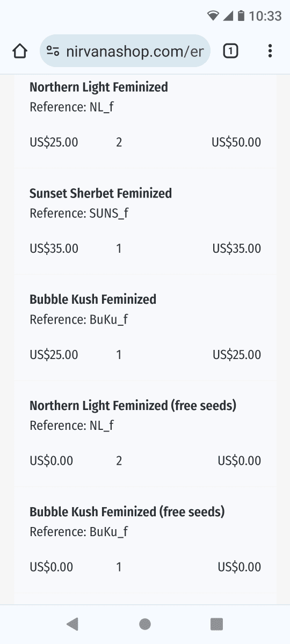Tap the Android home circle button
Screen dimensions: 290x644
[x=145, y=624]
